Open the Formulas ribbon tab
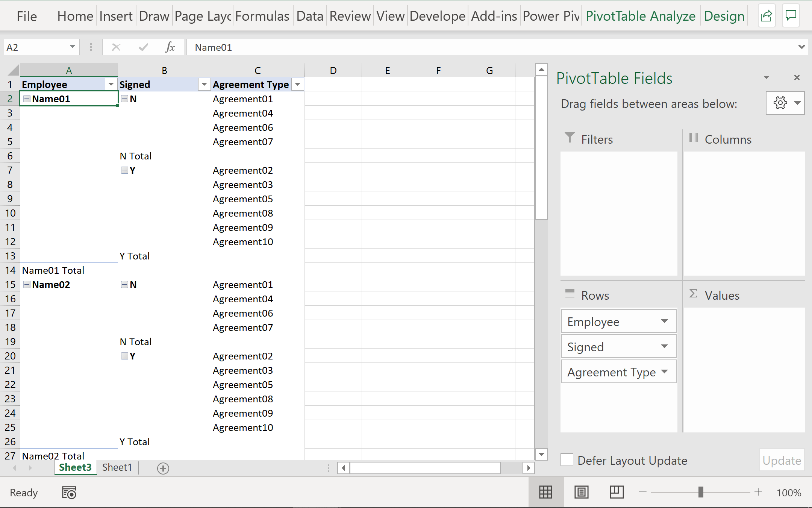 (262, 16)
